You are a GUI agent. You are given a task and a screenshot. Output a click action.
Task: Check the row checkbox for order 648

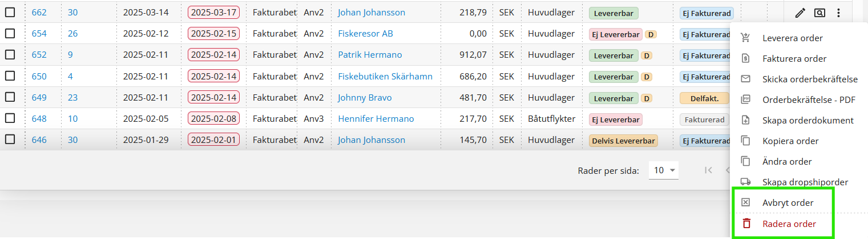pyautogui.click(x=10, y=119)
